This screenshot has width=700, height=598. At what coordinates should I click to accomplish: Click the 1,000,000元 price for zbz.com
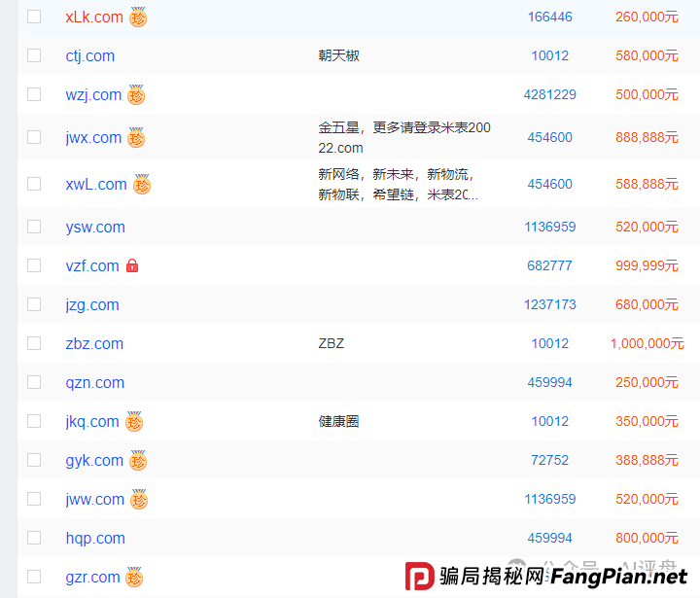click(x=647, y=343)
